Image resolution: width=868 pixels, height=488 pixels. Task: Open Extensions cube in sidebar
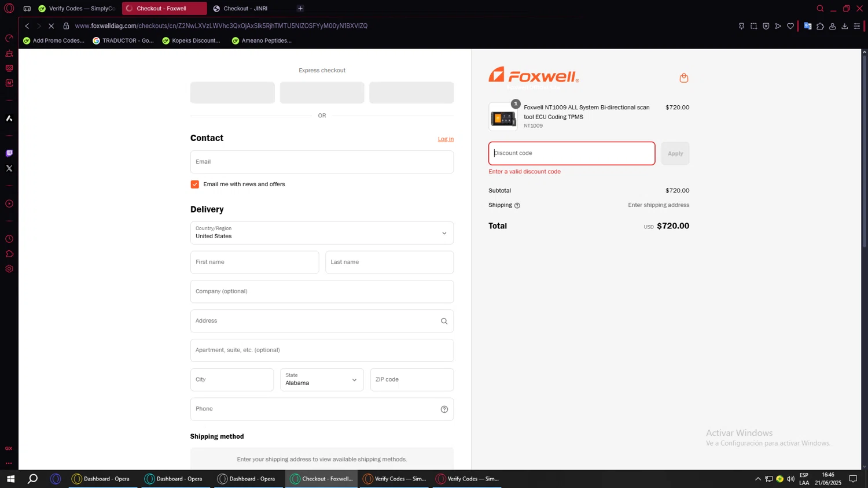pos(9,254)
